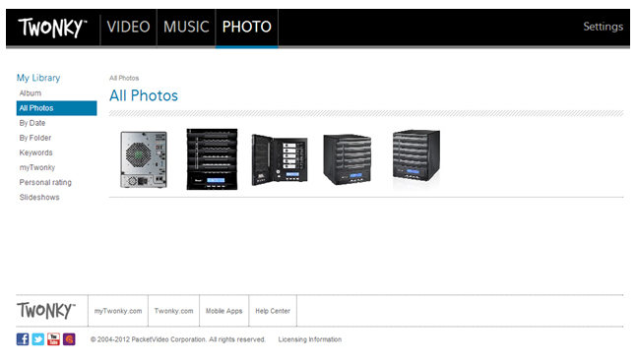Viewport: 637px width, 364px height.
Task: Open Keywords in the sidebar
Action: [x=36, y=152]
